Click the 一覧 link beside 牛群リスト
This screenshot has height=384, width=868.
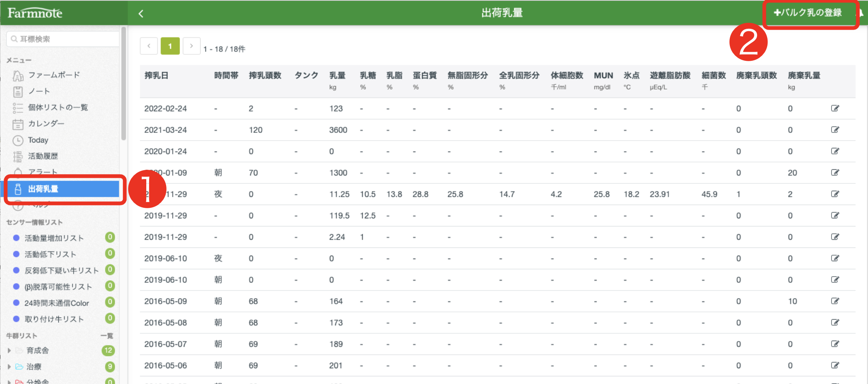tap(107, 336)
